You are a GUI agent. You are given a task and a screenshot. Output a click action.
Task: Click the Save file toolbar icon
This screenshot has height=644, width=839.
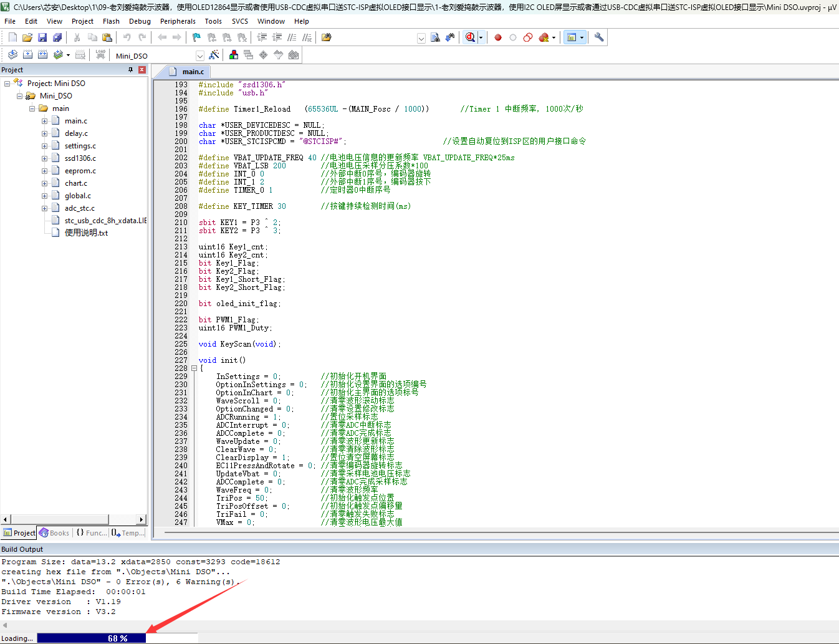pos(42,37)
